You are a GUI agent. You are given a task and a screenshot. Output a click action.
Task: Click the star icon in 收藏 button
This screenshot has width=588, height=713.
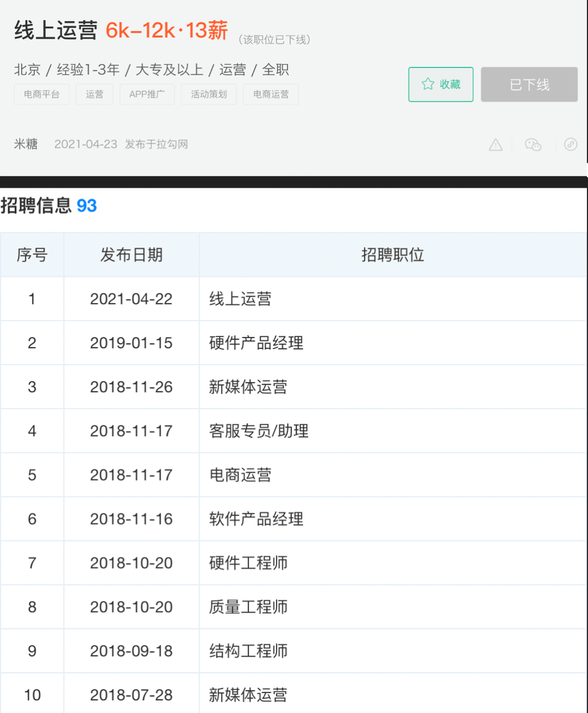[428, 84]
